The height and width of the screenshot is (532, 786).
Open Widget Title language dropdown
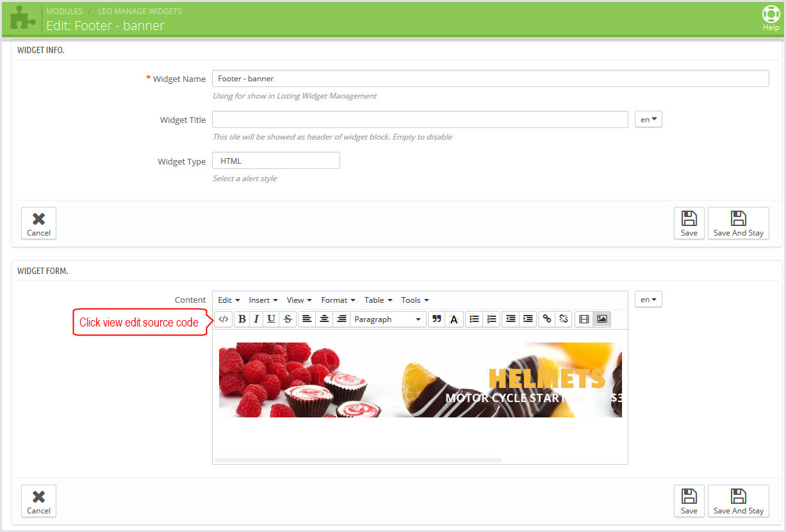click(648, 120)
